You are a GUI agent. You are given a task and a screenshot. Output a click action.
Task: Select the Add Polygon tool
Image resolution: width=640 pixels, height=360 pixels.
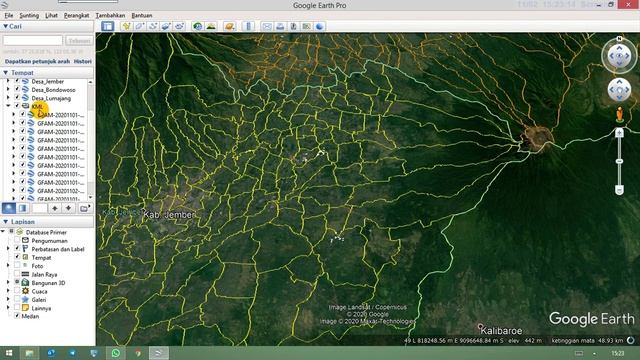139,26
